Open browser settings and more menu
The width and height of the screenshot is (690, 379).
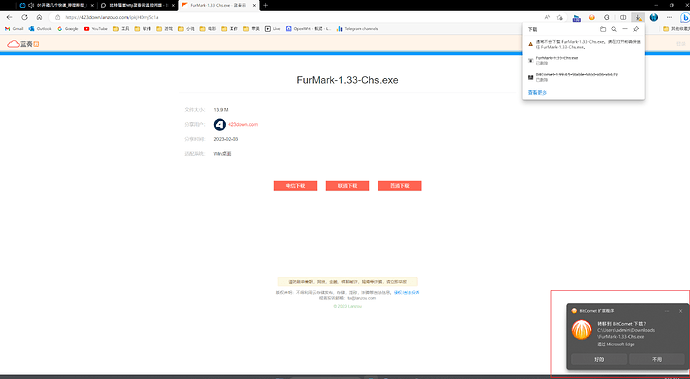[669, 18]
